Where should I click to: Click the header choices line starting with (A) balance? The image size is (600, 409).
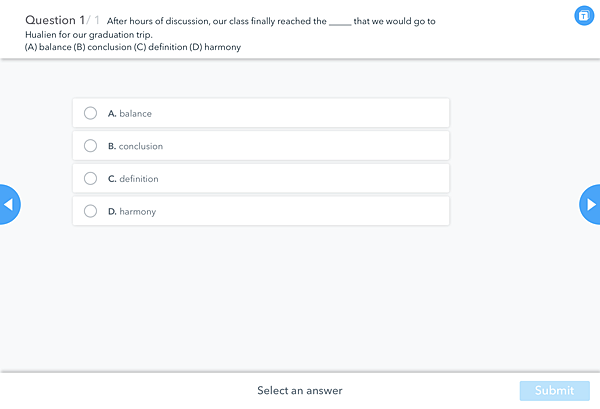[x=133, y=47]
